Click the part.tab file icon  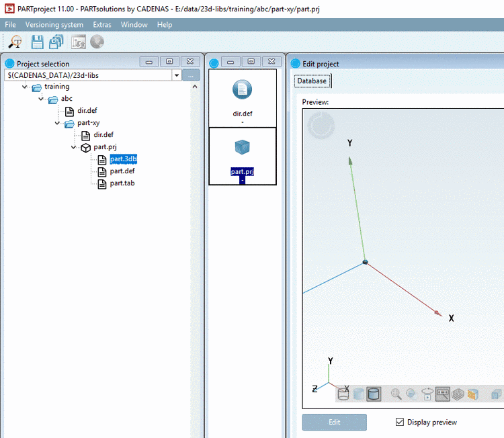pyautogui.click(x=102, y=184)
